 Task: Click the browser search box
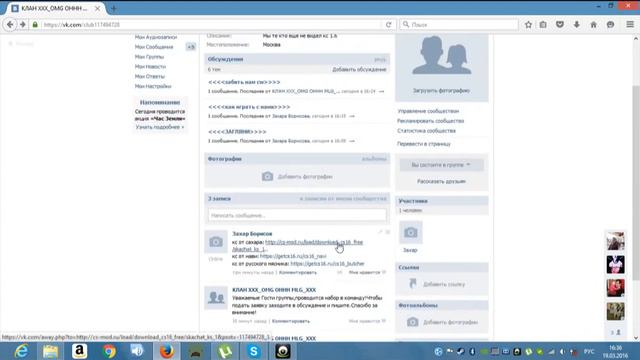459,24
